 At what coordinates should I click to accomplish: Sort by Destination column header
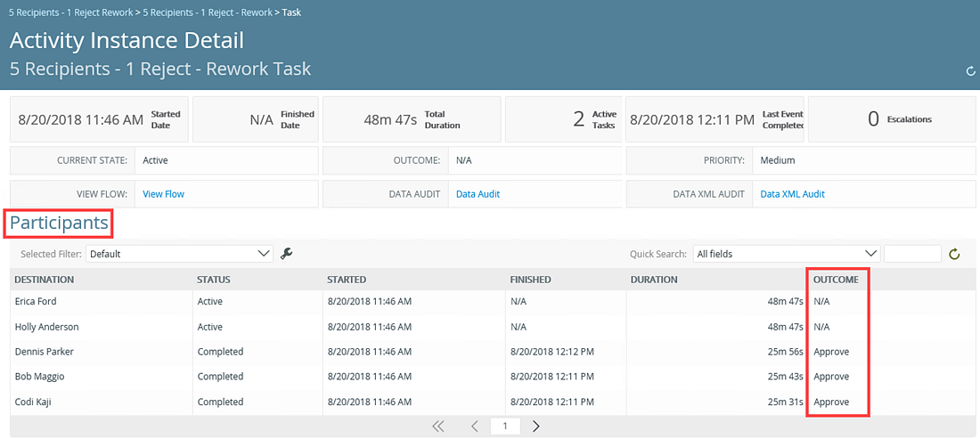(45, 280)
